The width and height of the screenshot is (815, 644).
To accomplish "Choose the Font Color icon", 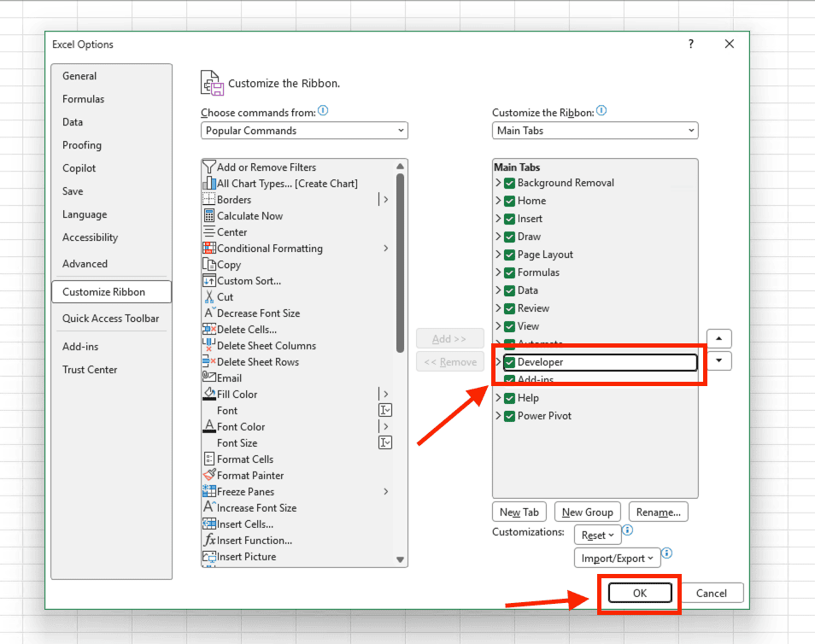I will point(209,426).
